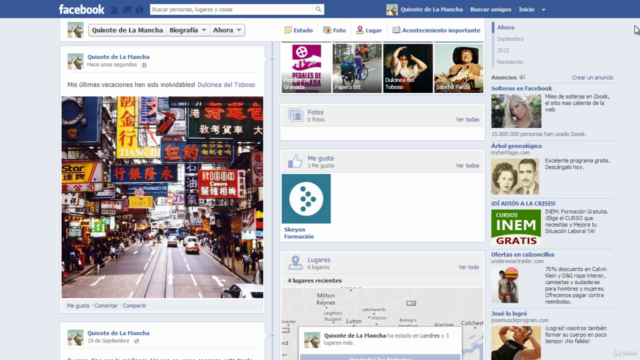The height and width of the screenshot is (360, 640).
Task: Select the Foto composer tab
Action: pos(334,30)
